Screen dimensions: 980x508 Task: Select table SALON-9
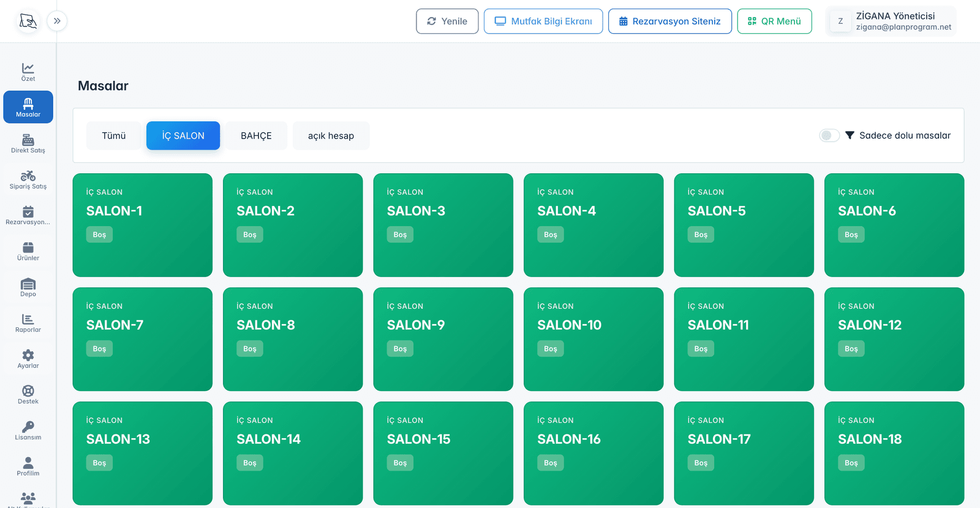tap(443, 339)
